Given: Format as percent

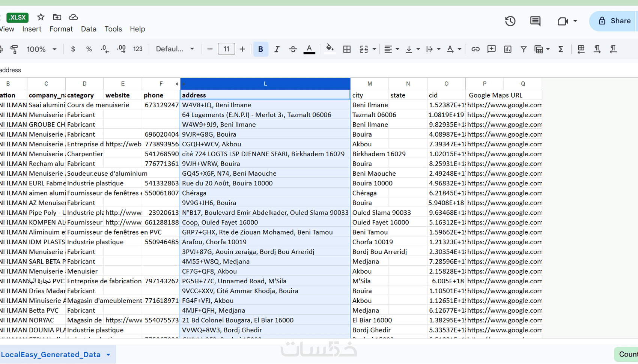Looking at the screenshot, I should coord(89,49).
